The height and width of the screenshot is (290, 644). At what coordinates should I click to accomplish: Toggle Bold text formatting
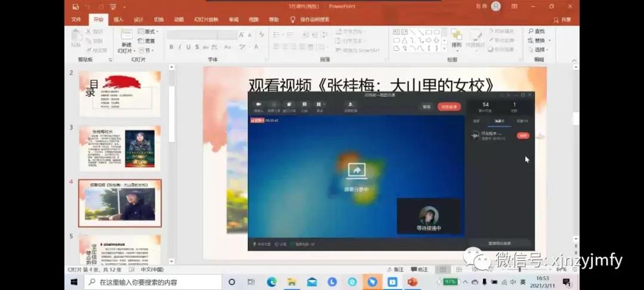[x=171, y=47]
